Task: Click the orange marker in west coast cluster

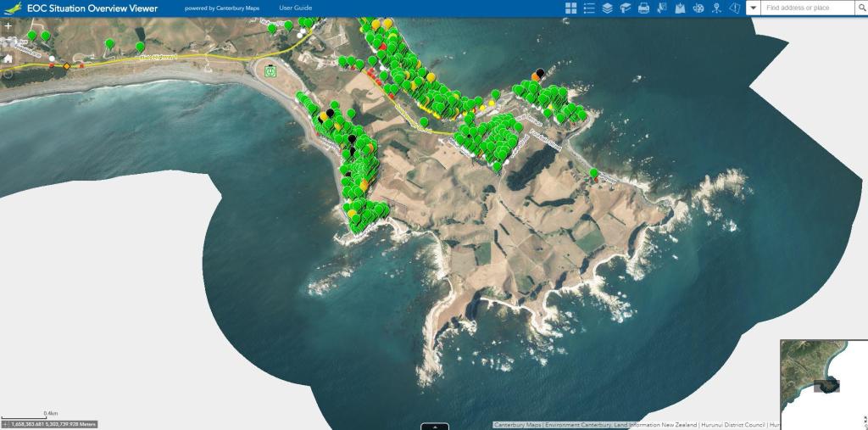Action: pos(364,185)
